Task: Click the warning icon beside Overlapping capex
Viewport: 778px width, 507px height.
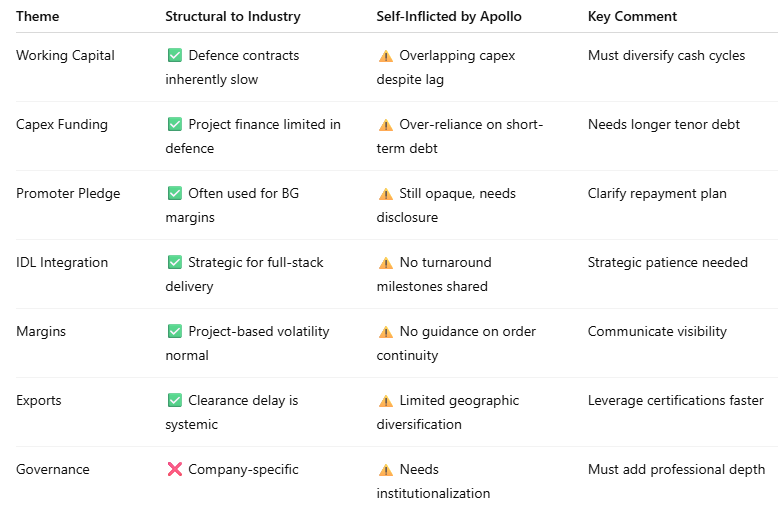Action: click(386, 56)
